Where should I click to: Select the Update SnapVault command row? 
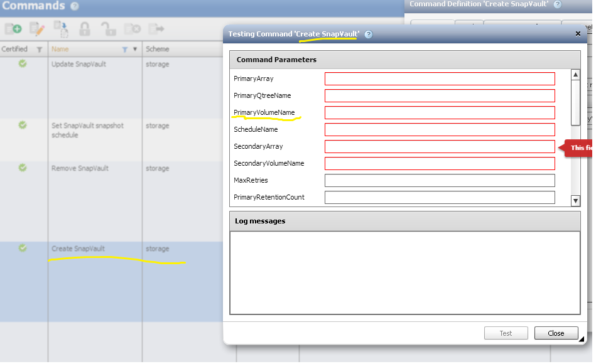pyautogui.click(x=111, y=88)
